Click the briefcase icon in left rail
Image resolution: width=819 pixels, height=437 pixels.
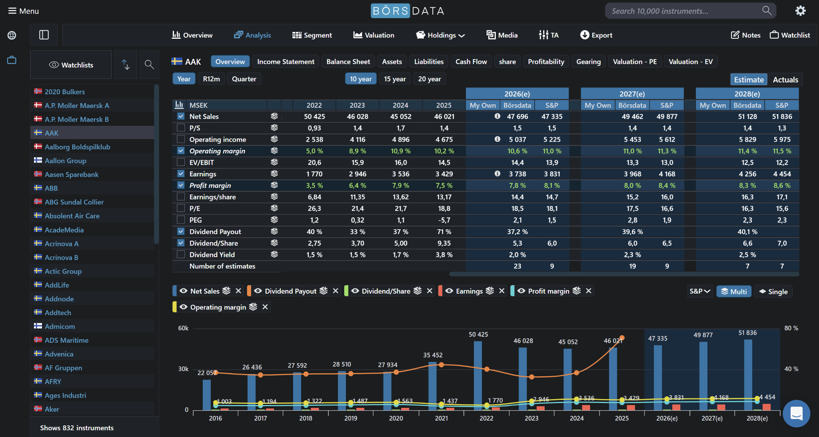11,60
